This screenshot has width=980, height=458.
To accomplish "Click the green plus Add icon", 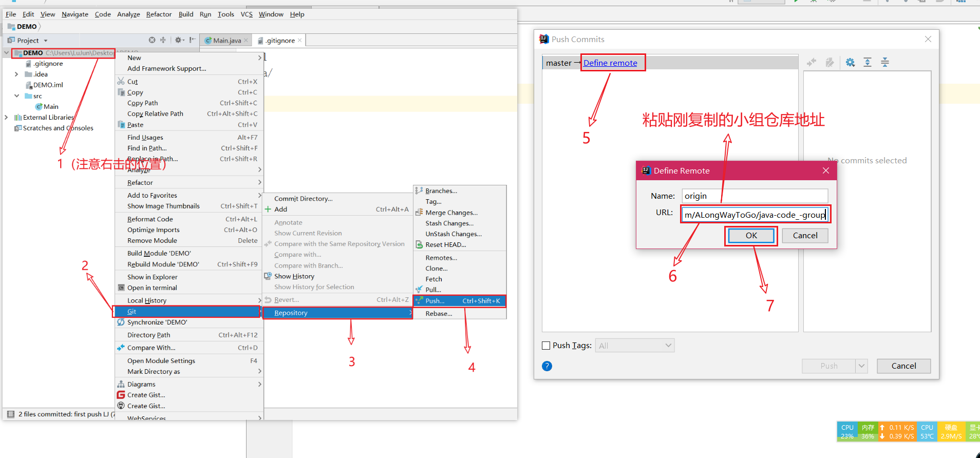I will coord(268,209).
